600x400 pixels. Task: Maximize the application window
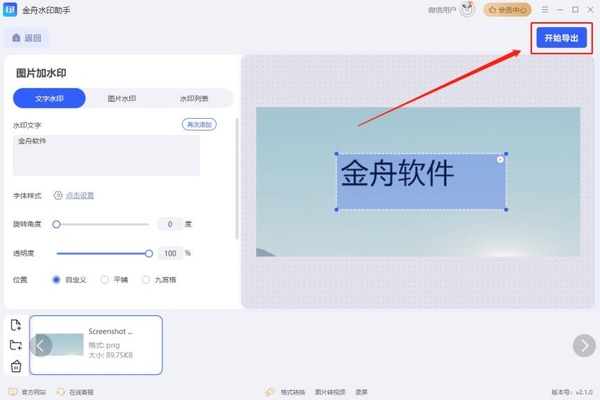[x=575, y=10]
